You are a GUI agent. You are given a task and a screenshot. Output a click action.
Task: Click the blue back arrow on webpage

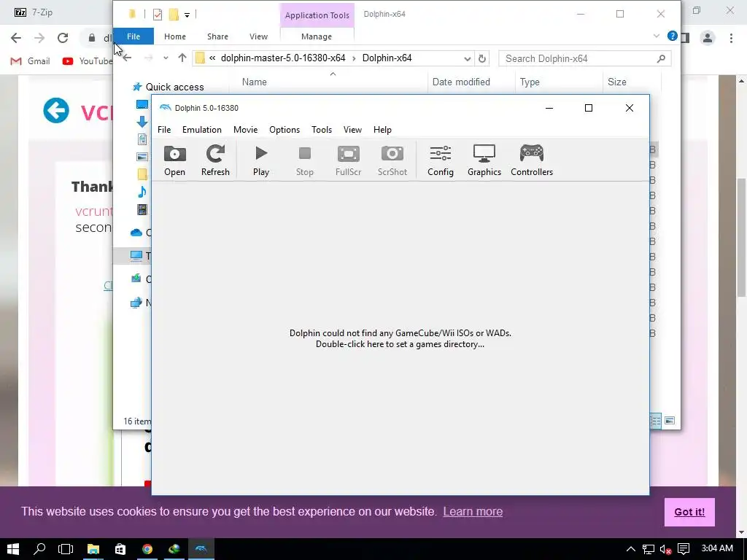(56, 111)
